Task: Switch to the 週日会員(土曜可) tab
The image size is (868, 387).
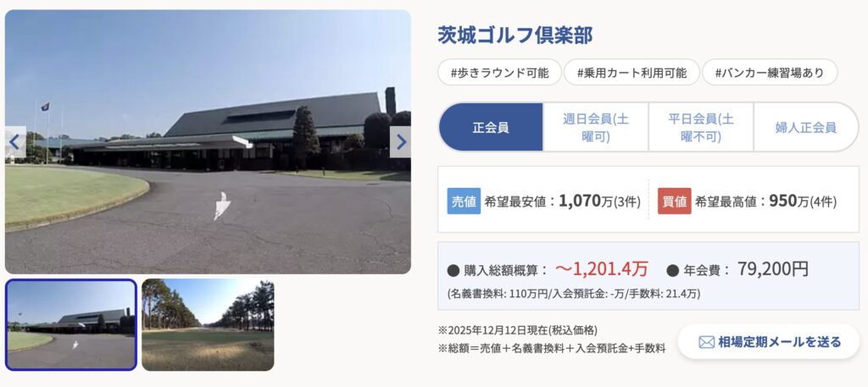Action: pos(596,127)
